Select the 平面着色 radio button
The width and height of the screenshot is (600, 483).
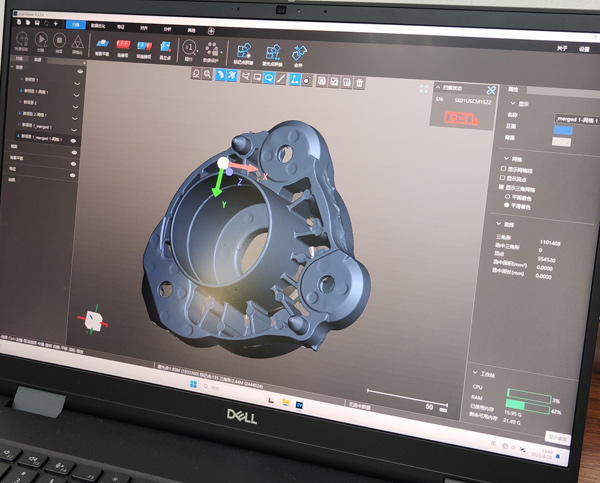(505, 196)
